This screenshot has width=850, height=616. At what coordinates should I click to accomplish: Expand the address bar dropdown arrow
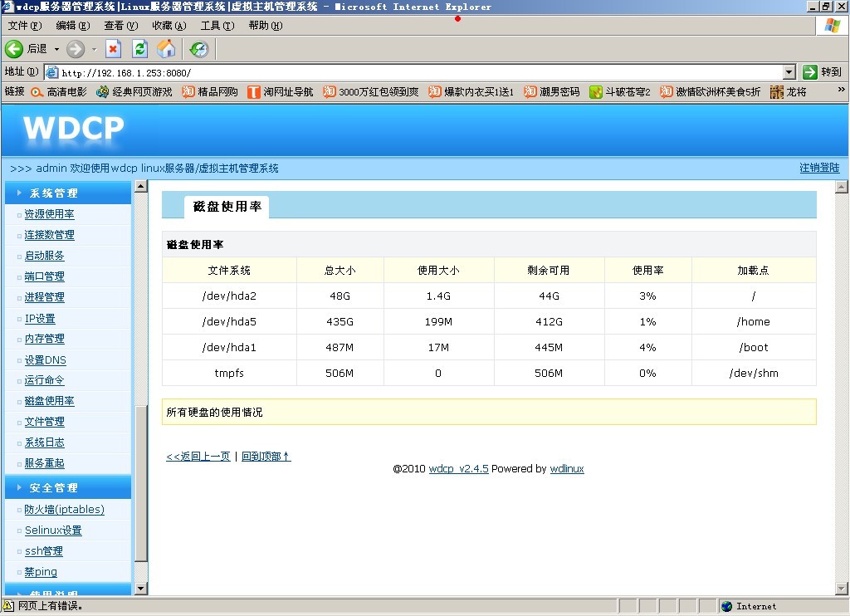click(789, 72)
